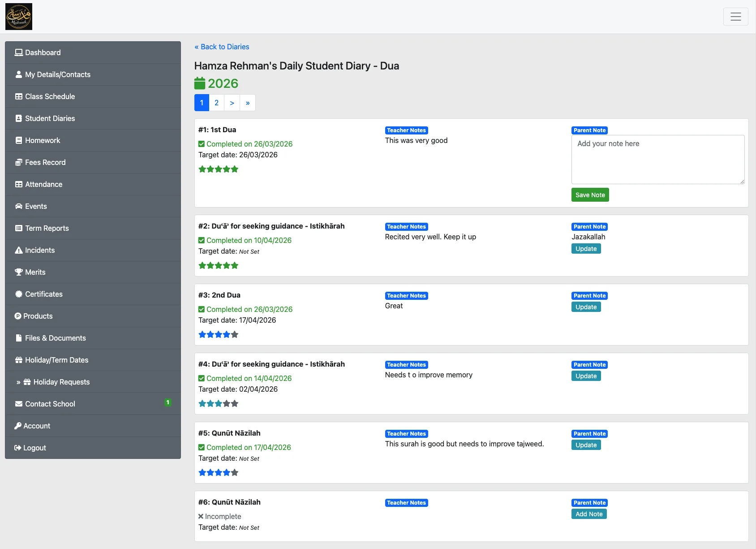The height and width of the screenshot is (549, 756).
Task: Go to pagination page 2
Action: tap(217, 103)
